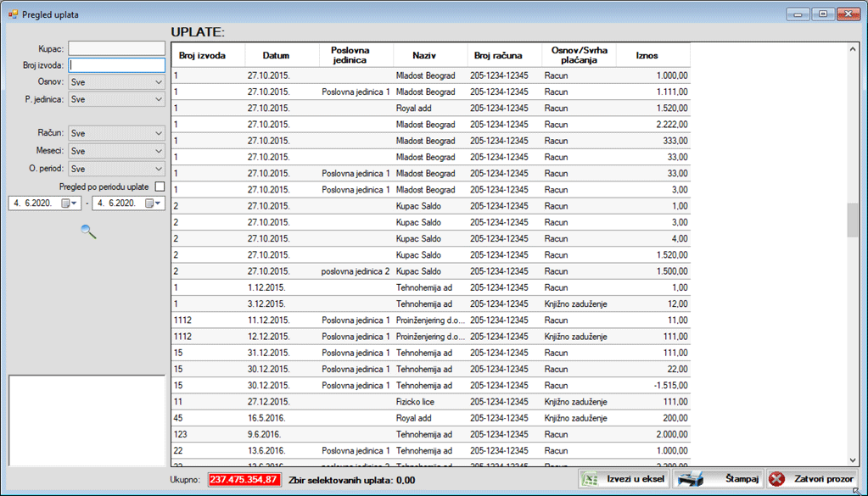Screen dimensions: 868x496
Task: Expand the Osnov dropdown
Action: tap(159, 82)
